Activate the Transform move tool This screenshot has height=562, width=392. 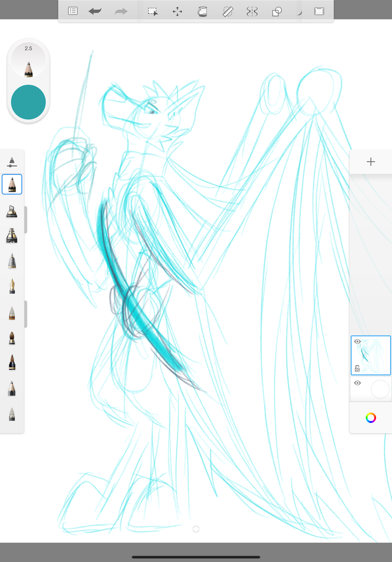tap(178, 12)
